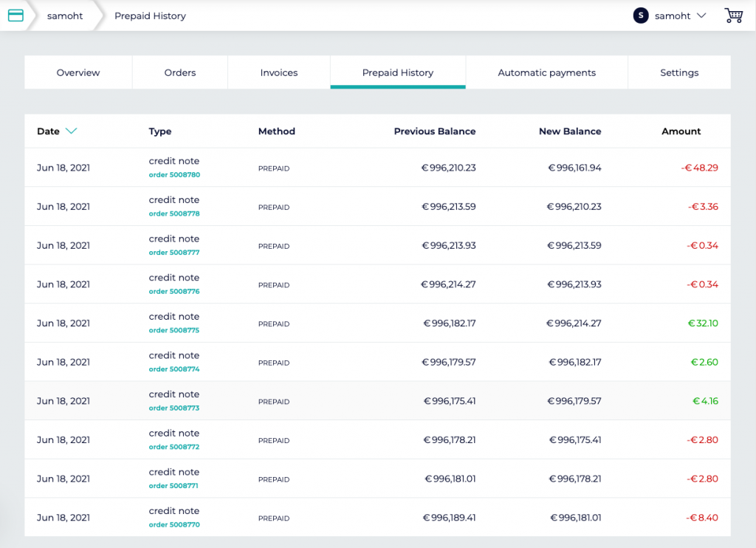The height and width of the screenshot is (548, 756).
Task: Switch to the Overview tab
Action: (x=78, y=72)
